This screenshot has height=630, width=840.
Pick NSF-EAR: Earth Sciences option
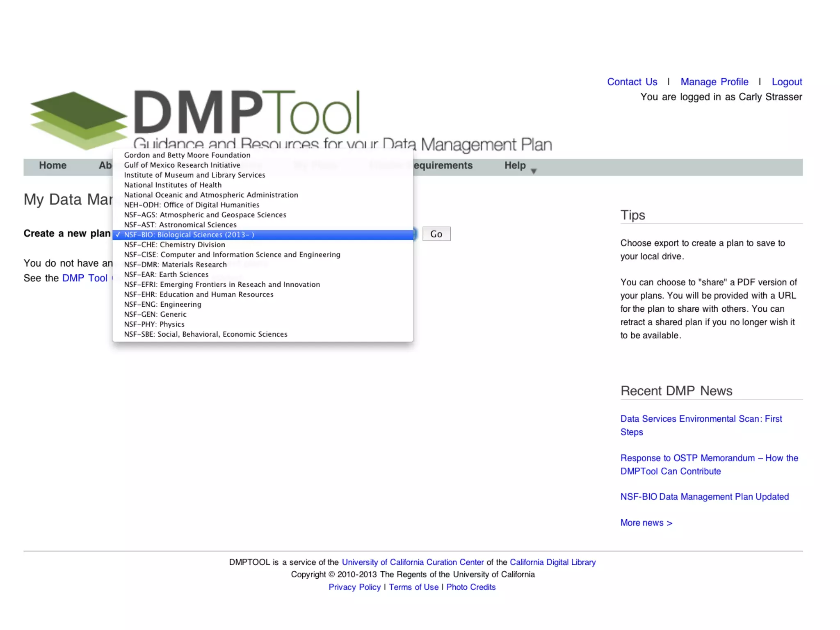click(166, 274)
